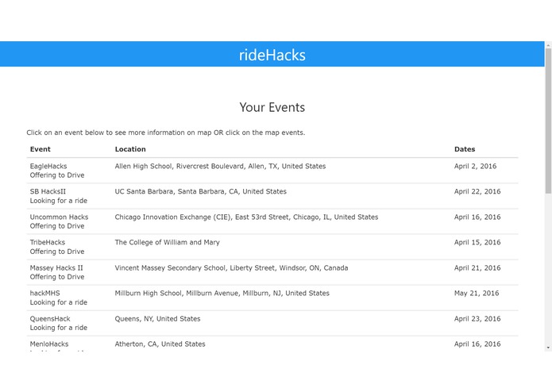
Task: Click the April 22, 2016 date
Action: click(x=477, y=191)
